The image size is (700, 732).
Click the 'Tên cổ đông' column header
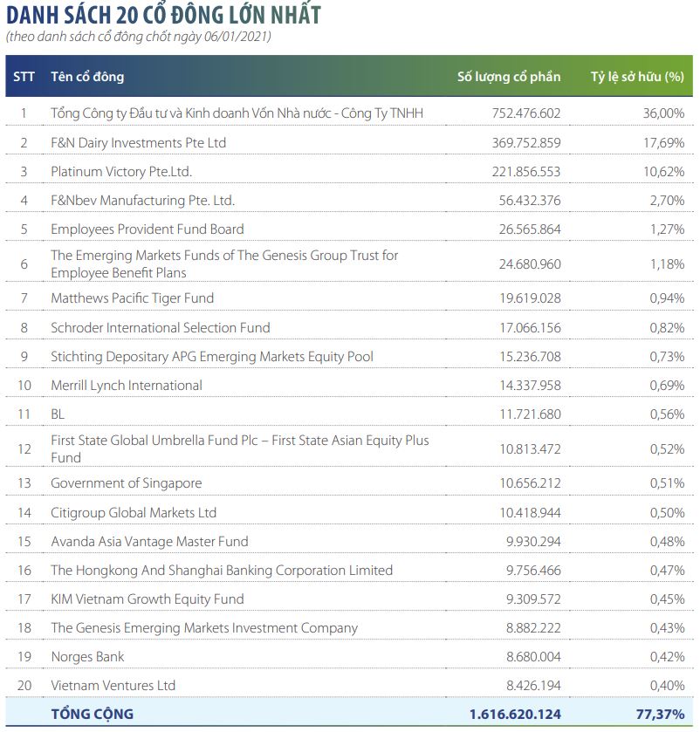(x=87, y=76)
